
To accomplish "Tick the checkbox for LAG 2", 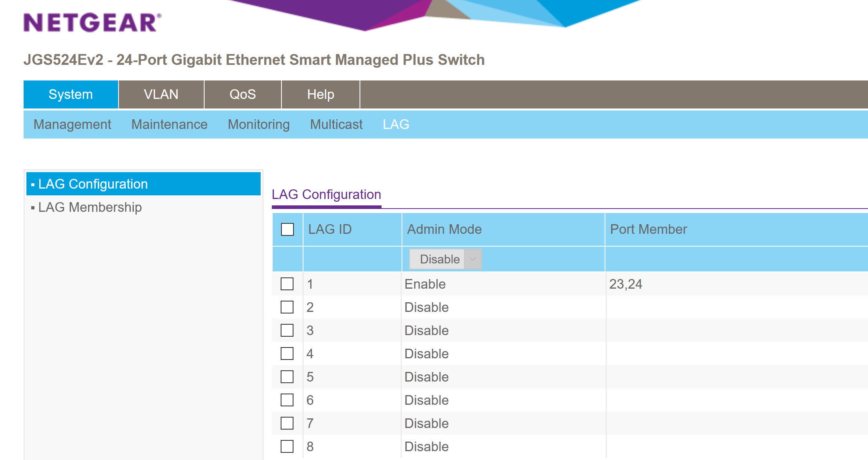I will (287, 307).
